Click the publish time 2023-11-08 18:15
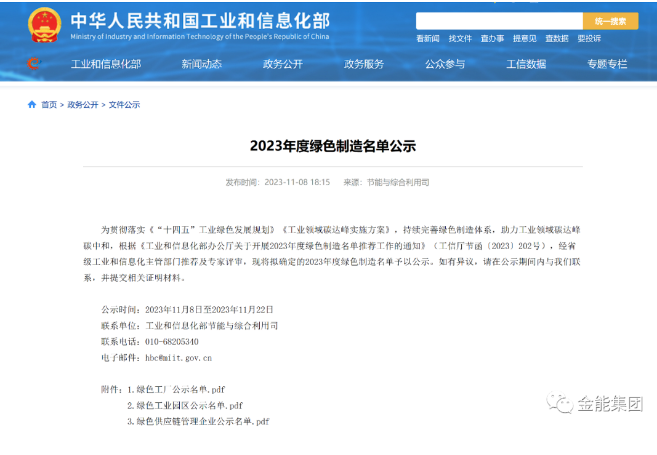This screenshot has width=657, height=455. point(297,182)
